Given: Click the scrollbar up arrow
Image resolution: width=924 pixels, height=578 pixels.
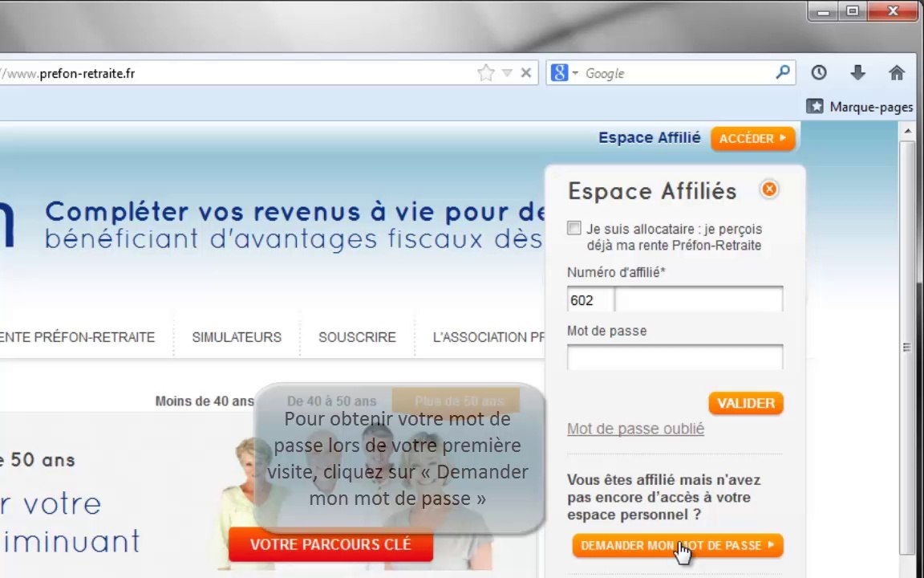Looking at the screenshot, I should click(907, 131).
